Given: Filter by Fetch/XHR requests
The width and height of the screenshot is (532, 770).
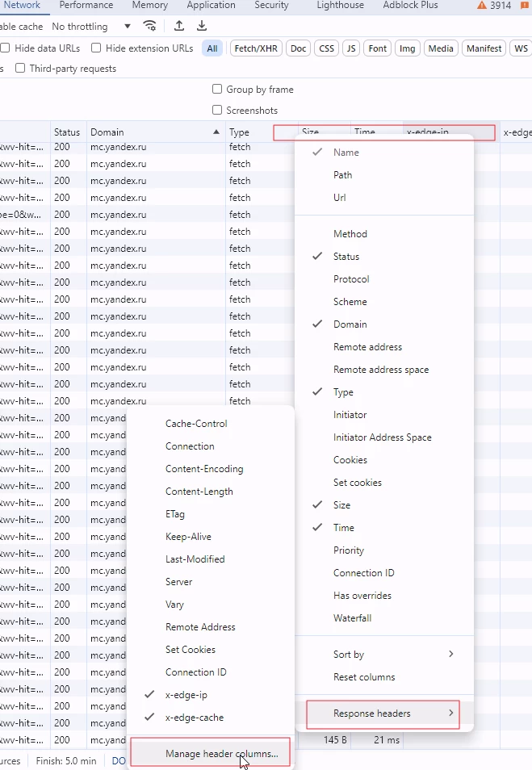Looking at the screenshot, I should click(256, 48).
